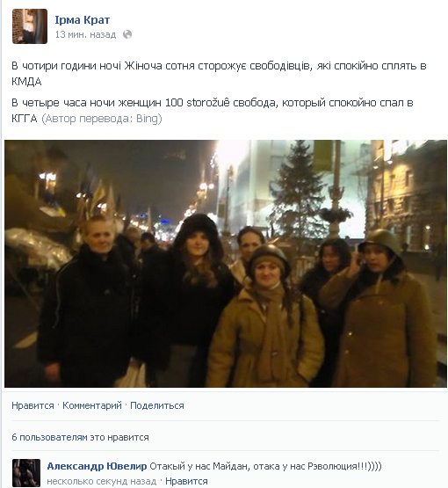Viewport: 448px width, 488px height.
Task: Click 'Комментарий' link under the photo
Action: (x=92, y=405)
